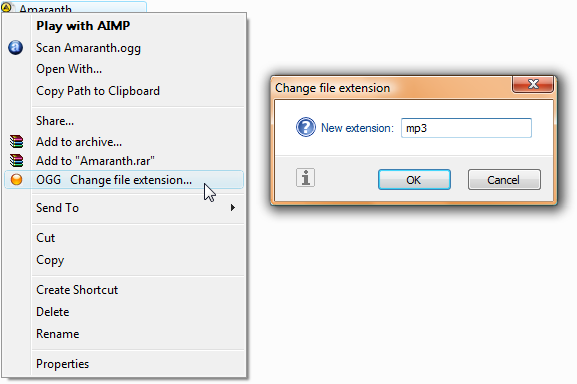Select Copy Path to Clipboard
This screenshot has width=577, height=384.
point(98,91)
